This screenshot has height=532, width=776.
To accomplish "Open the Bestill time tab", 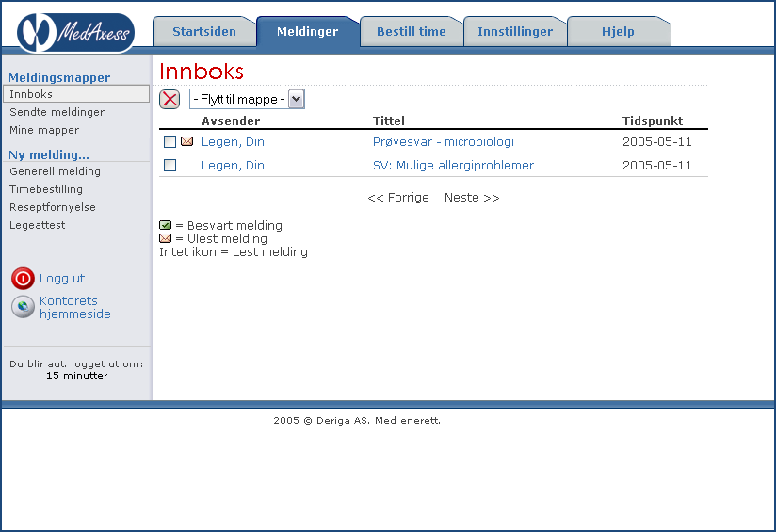I will (412, 32).
